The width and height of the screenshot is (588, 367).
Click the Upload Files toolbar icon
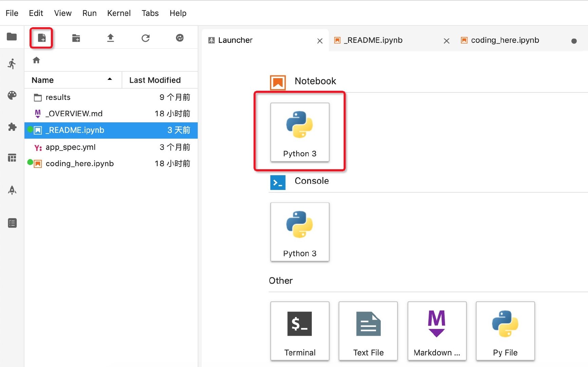pyautogui.click(x=110, y=38)
